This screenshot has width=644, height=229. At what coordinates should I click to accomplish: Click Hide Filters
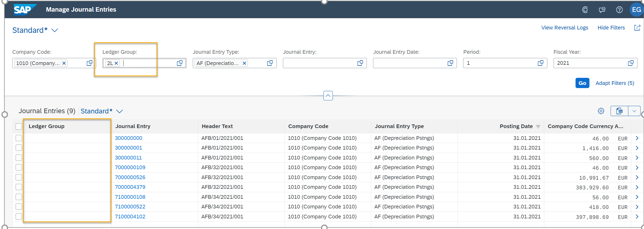point(611,28)
